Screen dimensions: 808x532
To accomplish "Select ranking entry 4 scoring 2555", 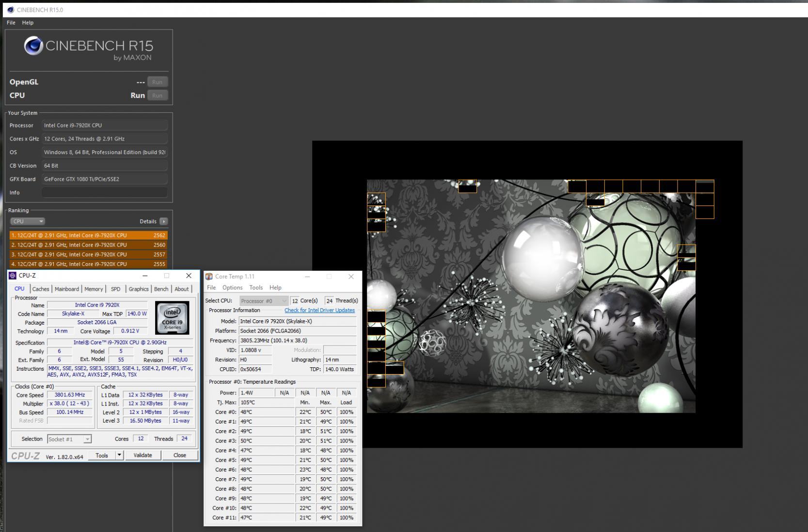I will point(88,264).
